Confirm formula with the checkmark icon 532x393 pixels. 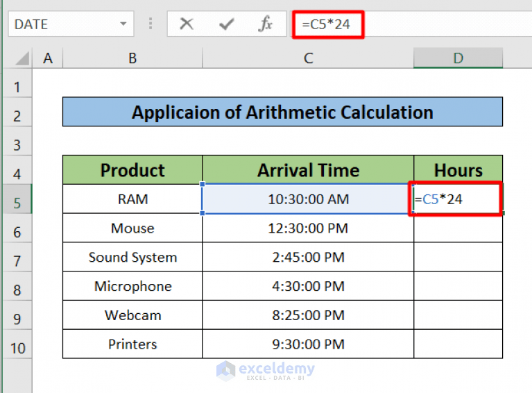pos(226,24)
